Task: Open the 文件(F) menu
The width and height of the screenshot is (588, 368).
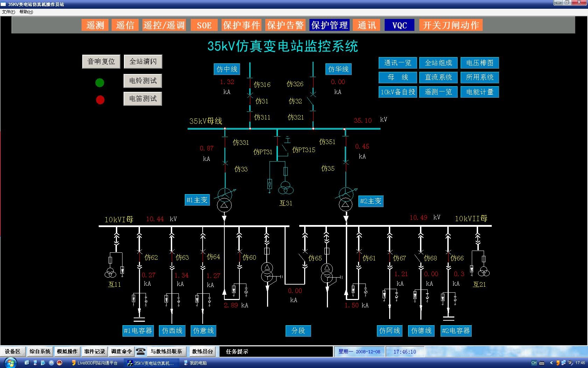Action: [8, 12]
